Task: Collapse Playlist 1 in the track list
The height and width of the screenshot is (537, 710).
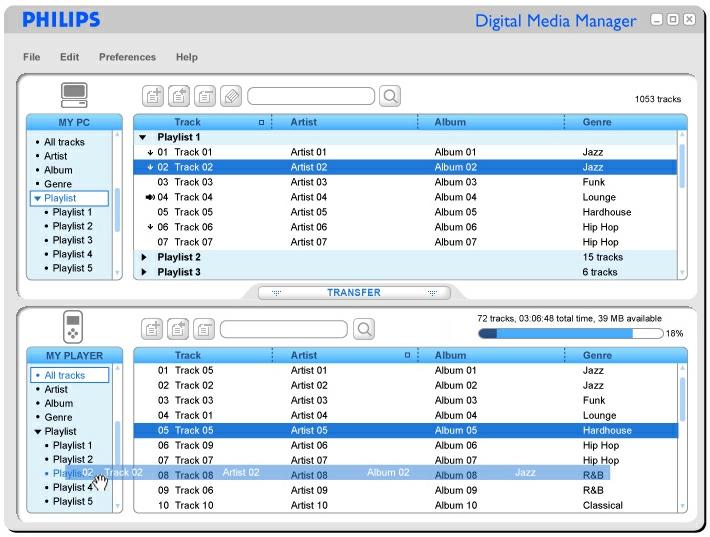Action: [x=143, y=137]
